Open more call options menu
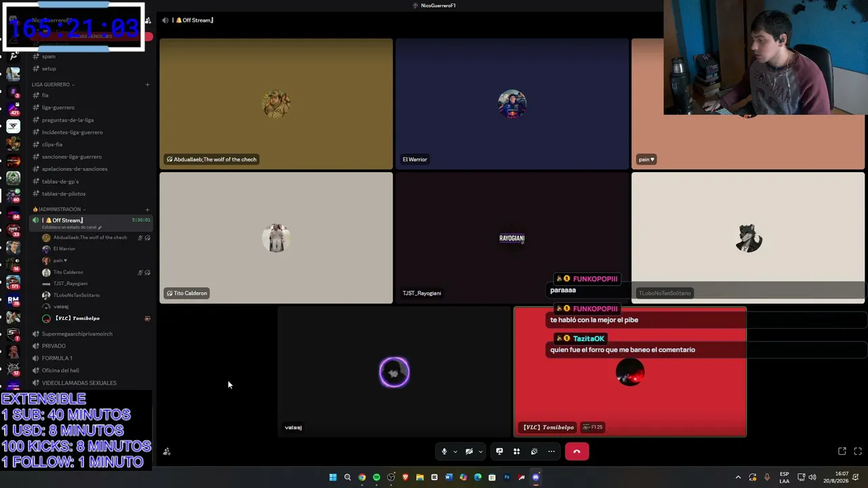Screen dimensions: 868x488 [x=551, y=451]
